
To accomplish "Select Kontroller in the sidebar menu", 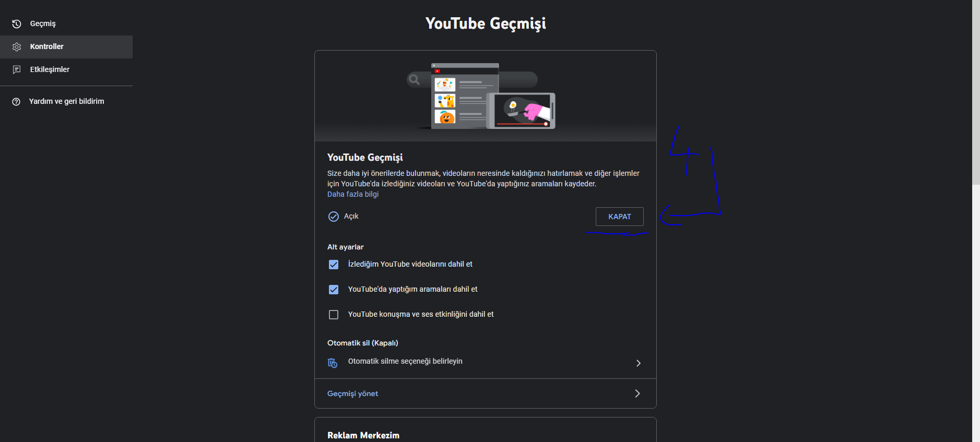I will 66,47.
